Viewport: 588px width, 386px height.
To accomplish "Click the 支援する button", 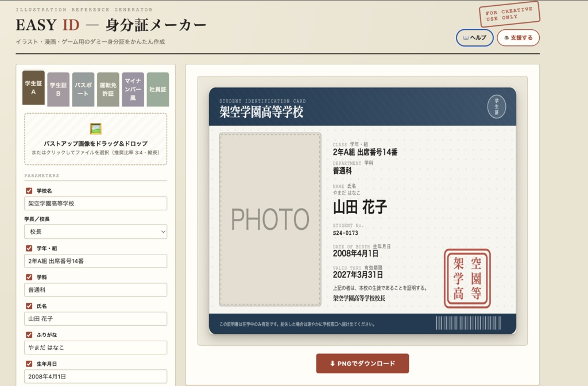I will pyautogui.click(x=519, y=37).
